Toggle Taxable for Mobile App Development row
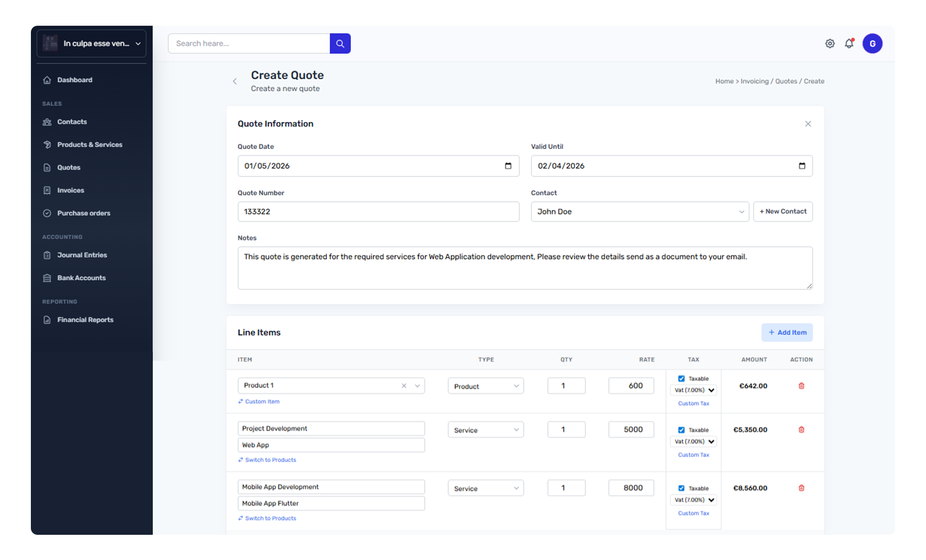Screen dimensions: 926x560 [x=681, y=488]
